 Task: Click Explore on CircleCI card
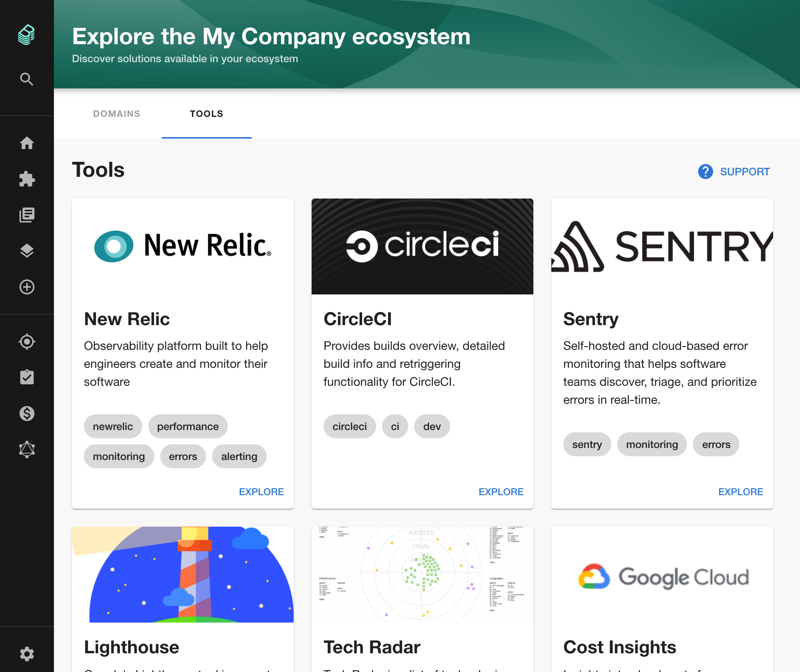[501, 492]
